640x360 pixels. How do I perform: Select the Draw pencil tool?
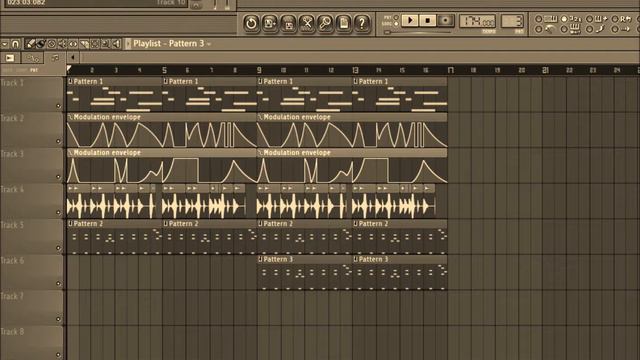coord(30,44)
